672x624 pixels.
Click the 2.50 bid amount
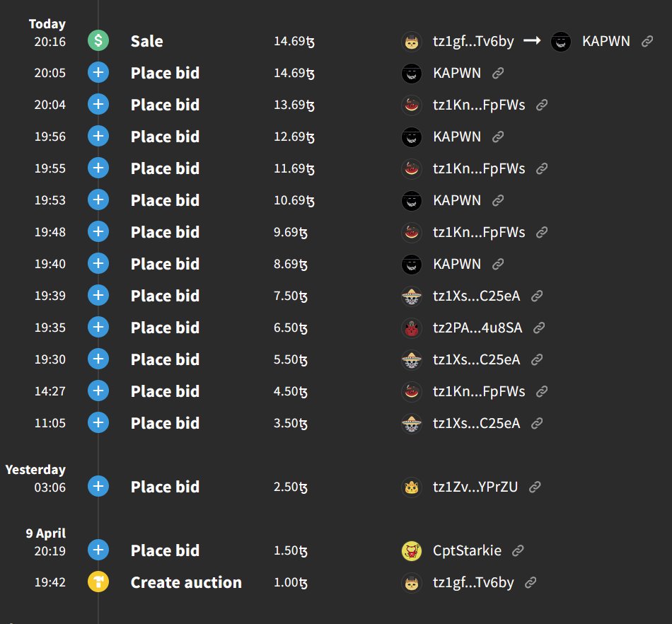[291, 487]
